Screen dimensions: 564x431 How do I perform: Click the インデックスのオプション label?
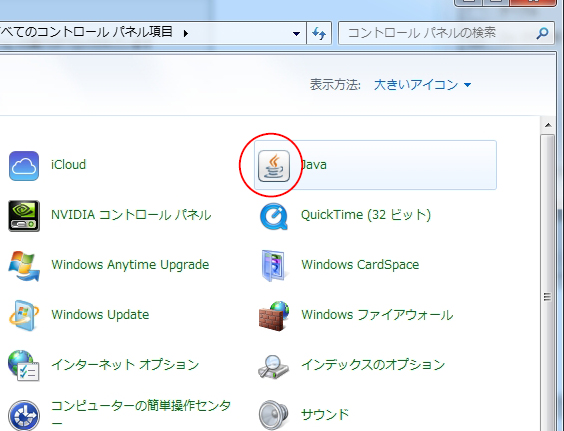[x=373, y=365]
